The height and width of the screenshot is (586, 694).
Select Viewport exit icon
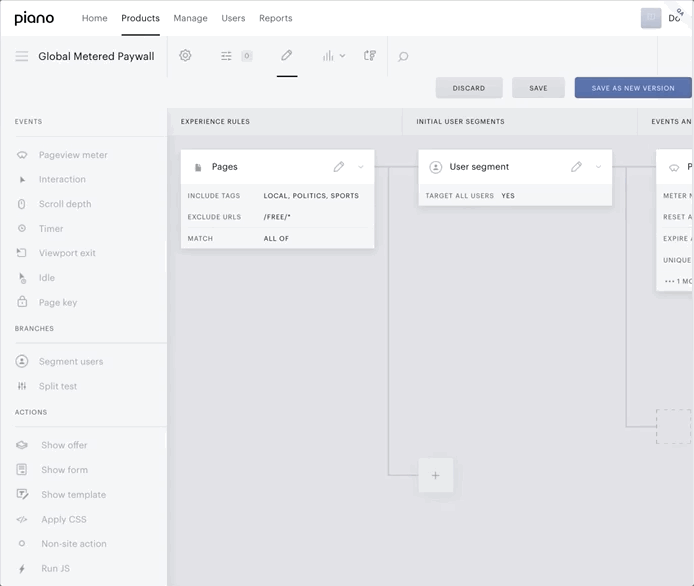tap(22, 253)
